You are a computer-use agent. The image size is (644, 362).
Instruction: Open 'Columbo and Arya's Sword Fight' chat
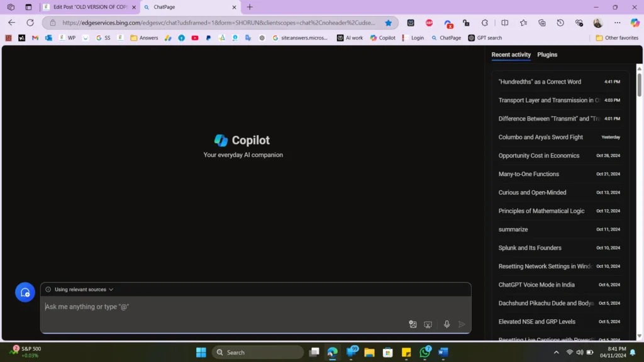pos(559,137)
